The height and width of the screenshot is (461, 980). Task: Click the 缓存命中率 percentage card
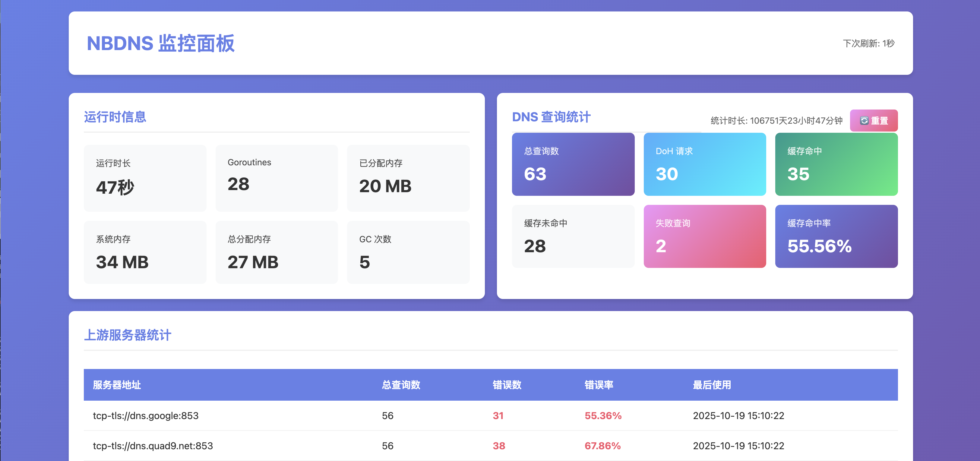836,237
